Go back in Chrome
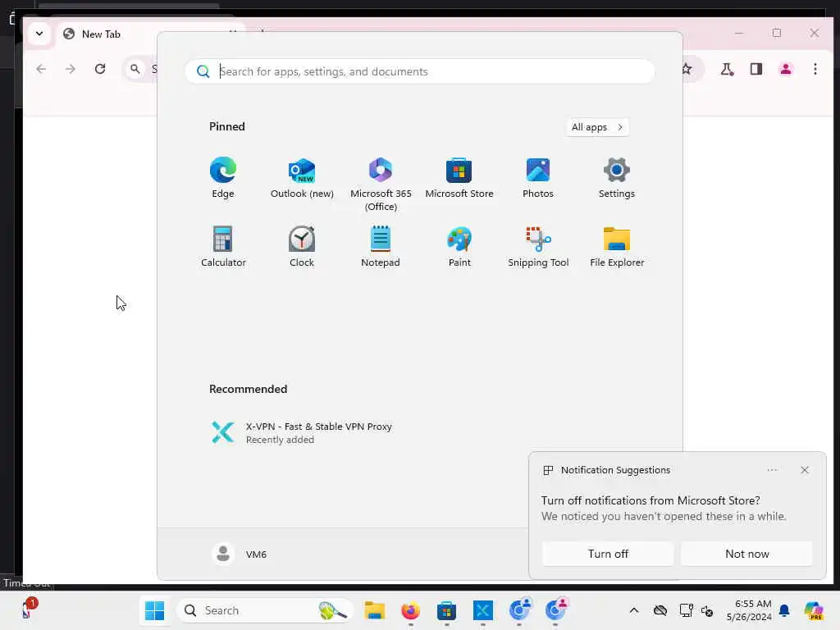 pos(41,69)
